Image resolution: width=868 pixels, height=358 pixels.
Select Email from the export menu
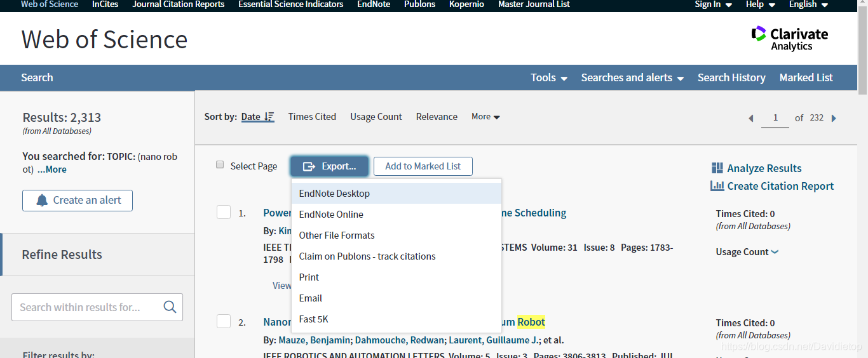pyautogui.click(x=397, y=298)
